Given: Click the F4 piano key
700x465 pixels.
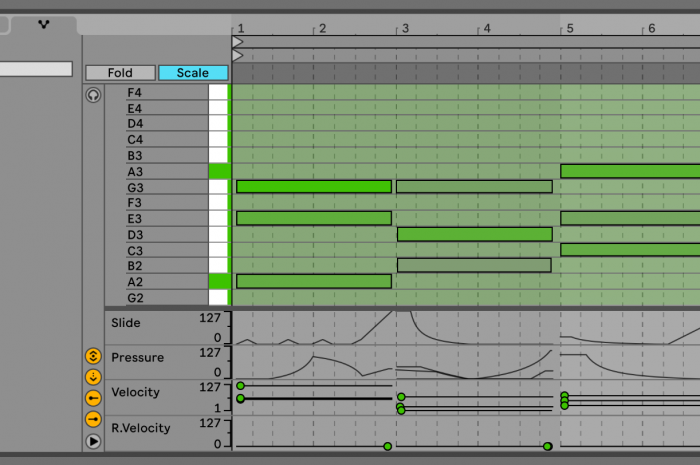Looking at the screenshot, I should 218,92.
